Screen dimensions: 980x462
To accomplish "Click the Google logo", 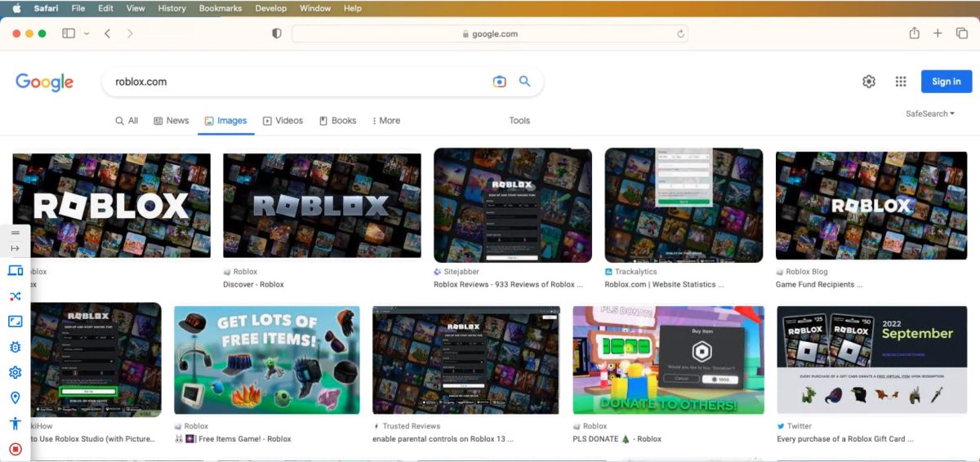I will point(44,82).
